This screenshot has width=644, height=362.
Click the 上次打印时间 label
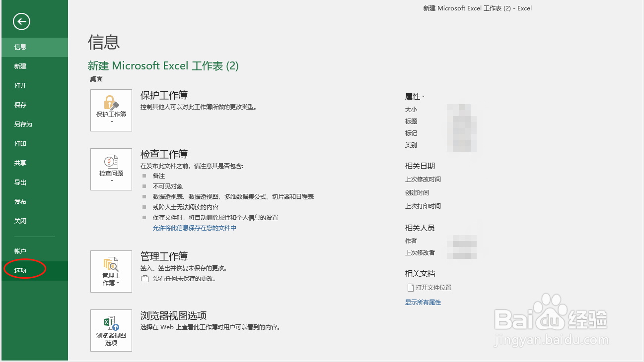pos(423,206)
